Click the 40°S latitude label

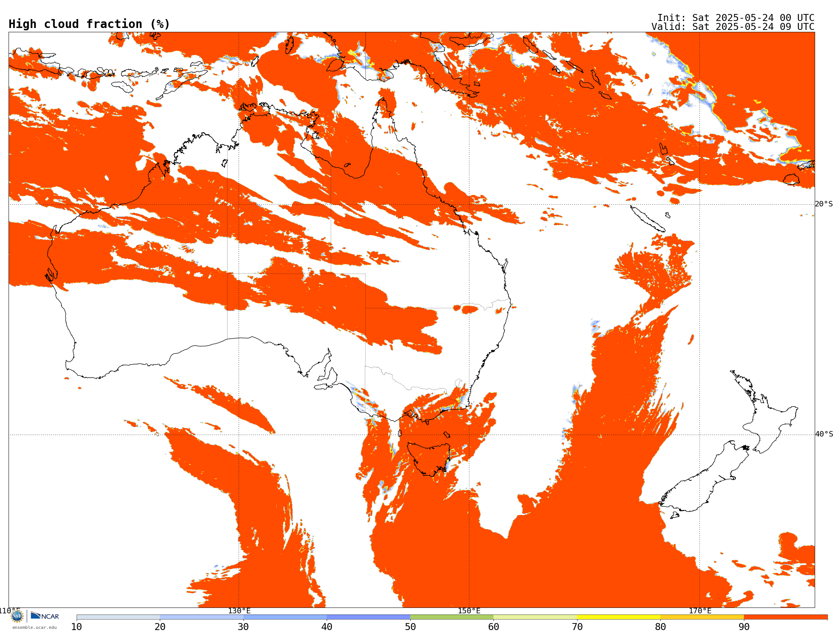point(824,434)
